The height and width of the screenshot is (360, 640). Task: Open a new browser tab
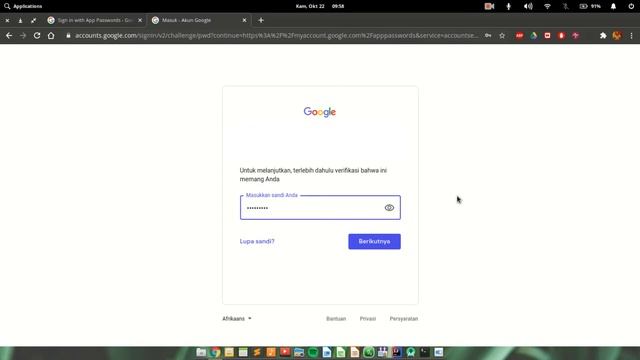pos(261,20)
